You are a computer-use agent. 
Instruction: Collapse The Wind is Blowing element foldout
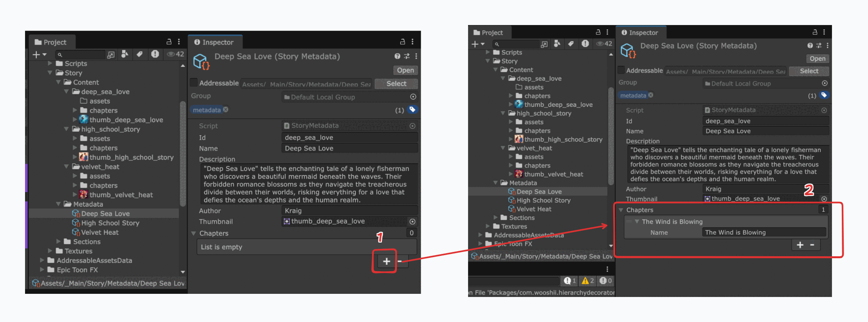tap(637, 221)
